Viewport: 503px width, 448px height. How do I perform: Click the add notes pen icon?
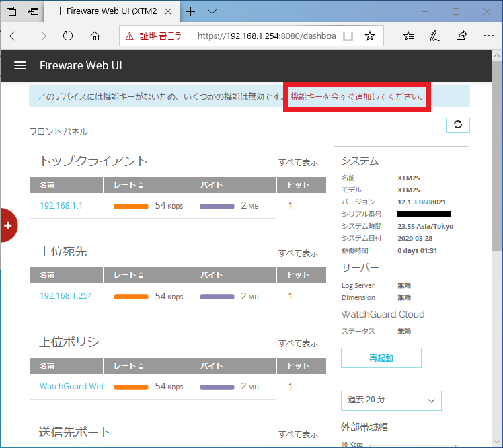[435, 36]
